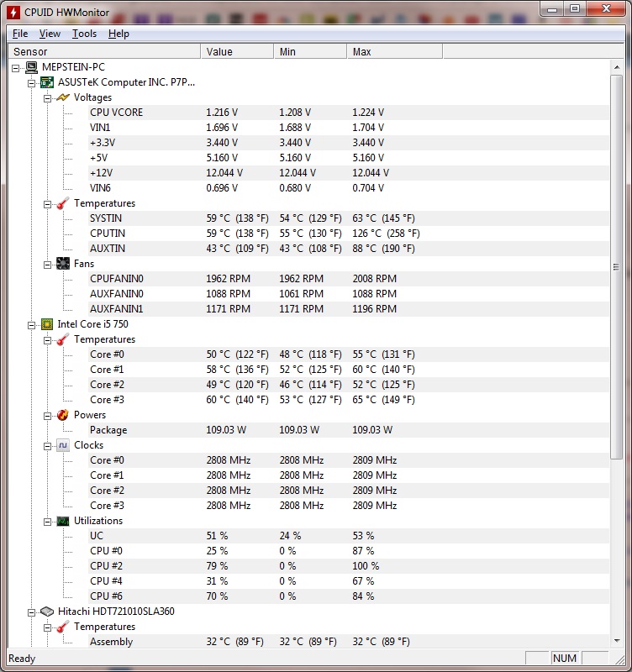Collapse the Hitachi Temperatures group
This screenshot has height=672, width=632.
(48, 627)
